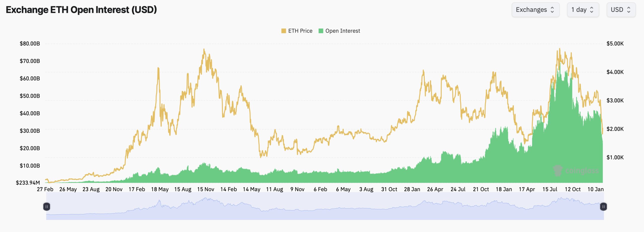Toggle the Open Interest series in the legend
Viewport: 644px width, 232px height.
pyautogui.click(x=343, y=31)
